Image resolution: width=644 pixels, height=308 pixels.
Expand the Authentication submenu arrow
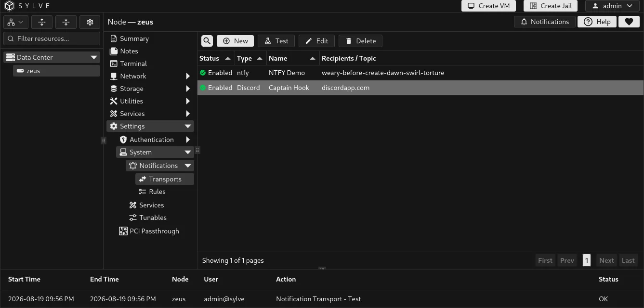coord(188,140)
